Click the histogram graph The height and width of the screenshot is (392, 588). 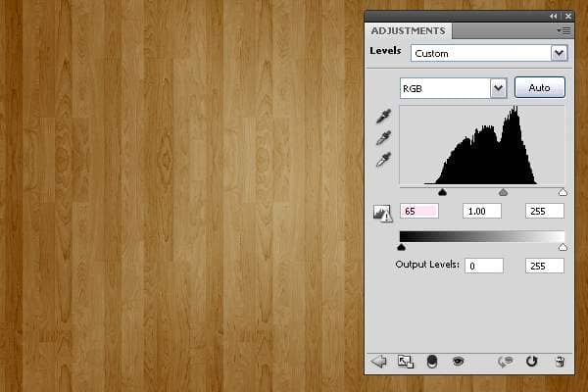(x=482, y=145)
